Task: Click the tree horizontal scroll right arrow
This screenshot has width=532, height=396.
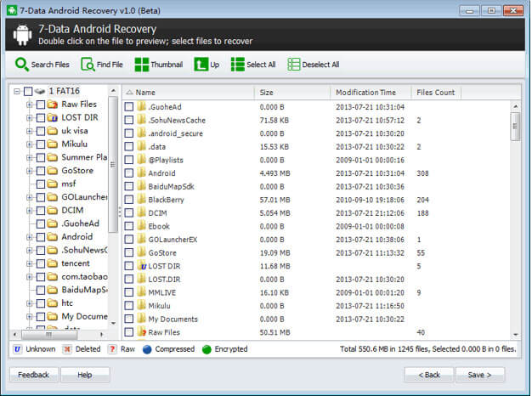Action: [101, 334]
